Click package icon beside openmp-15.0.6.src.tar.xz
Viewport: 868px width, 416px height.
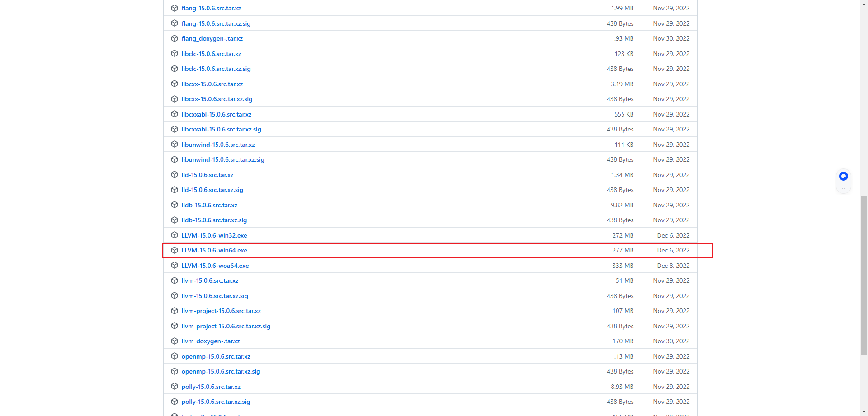tap(175, 356)
